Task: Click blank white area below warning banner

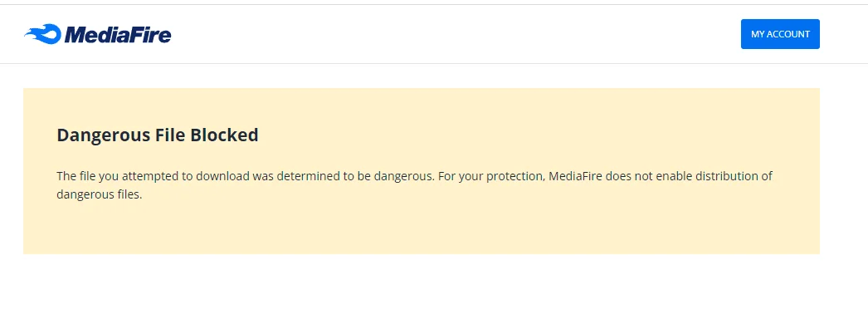Action: click(421, 289)
